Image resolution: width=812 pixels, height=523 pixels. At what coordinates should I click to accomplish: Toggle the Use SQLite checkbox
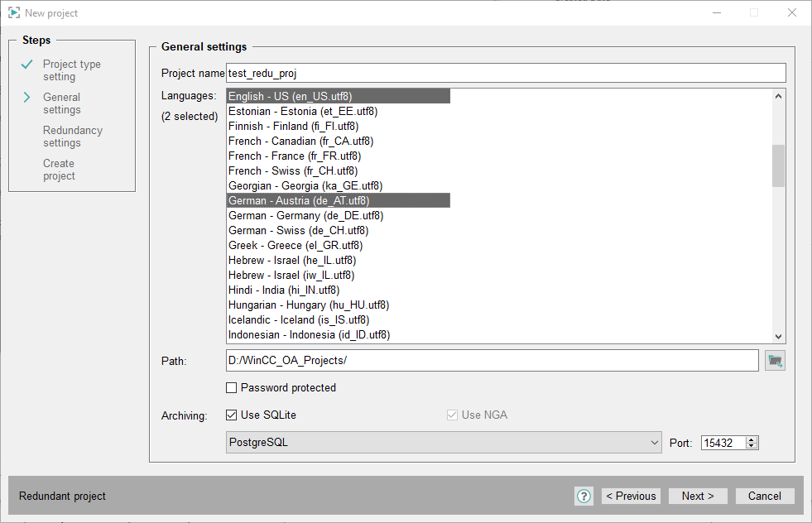coord(233,415)
